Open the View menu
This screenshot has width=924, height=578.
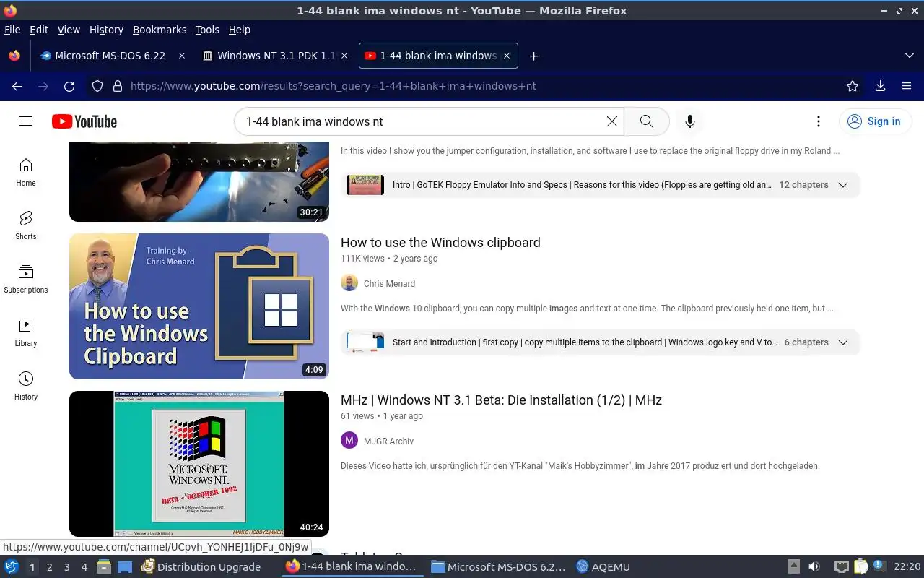pyautogui.click(x=69, y=30)
